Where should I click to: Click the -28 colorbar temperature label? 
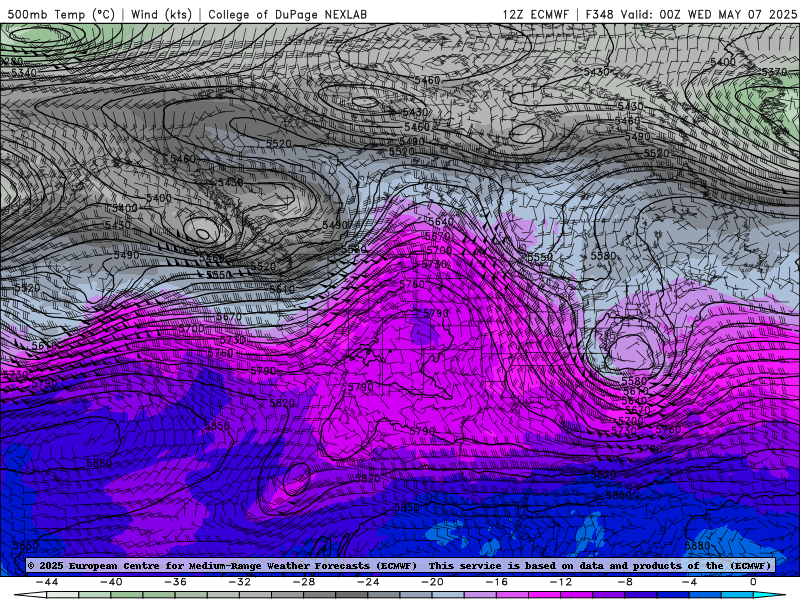tap(304, 582)
